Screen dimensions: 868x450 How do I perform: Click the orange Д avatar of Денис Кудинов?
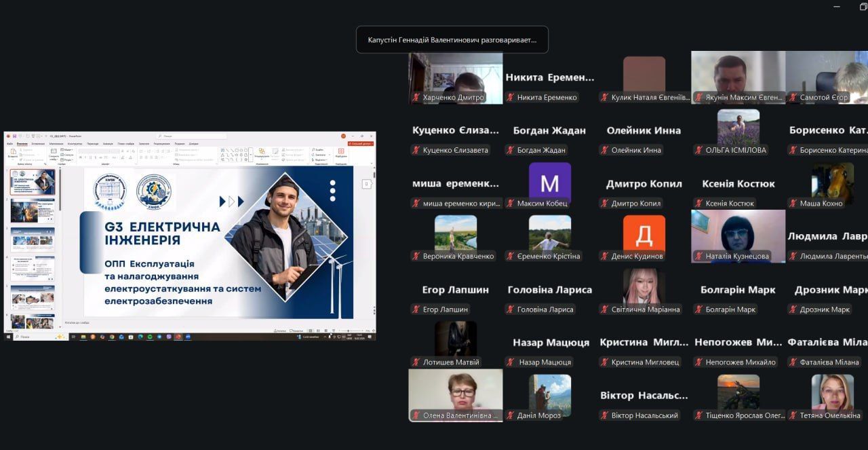[644, 235]
